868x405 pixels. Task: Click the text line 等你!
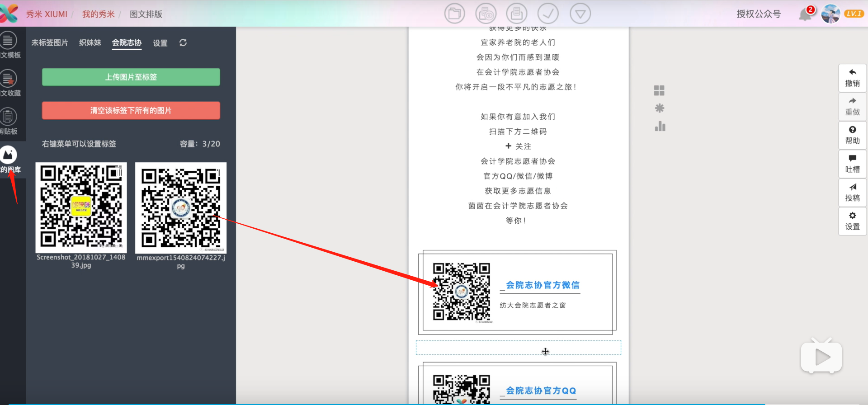coord(516,221)
